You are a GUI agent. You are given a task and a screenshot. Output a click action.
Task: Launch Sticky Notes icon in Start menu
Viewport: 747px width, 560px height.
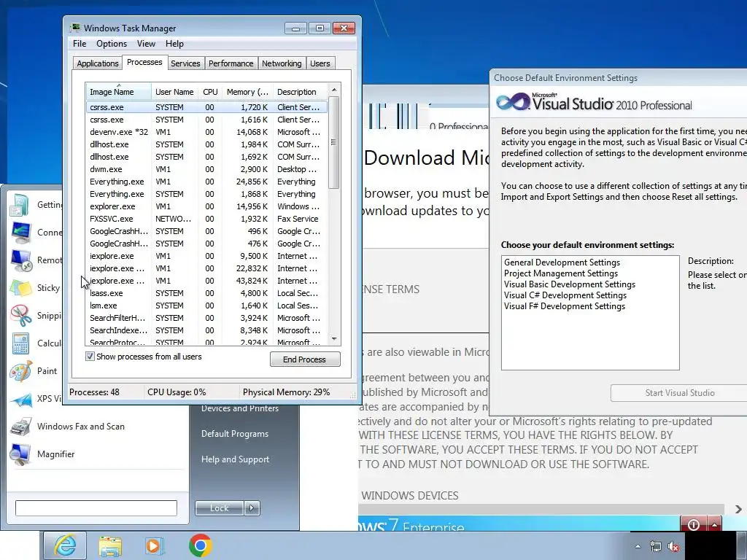click(21, 288)
